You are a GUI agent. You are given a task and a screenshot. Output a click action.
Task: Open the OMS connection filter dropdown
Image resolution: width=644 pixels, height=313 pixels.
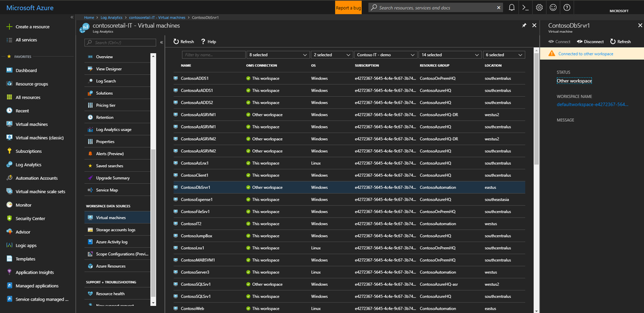point(277,55)
